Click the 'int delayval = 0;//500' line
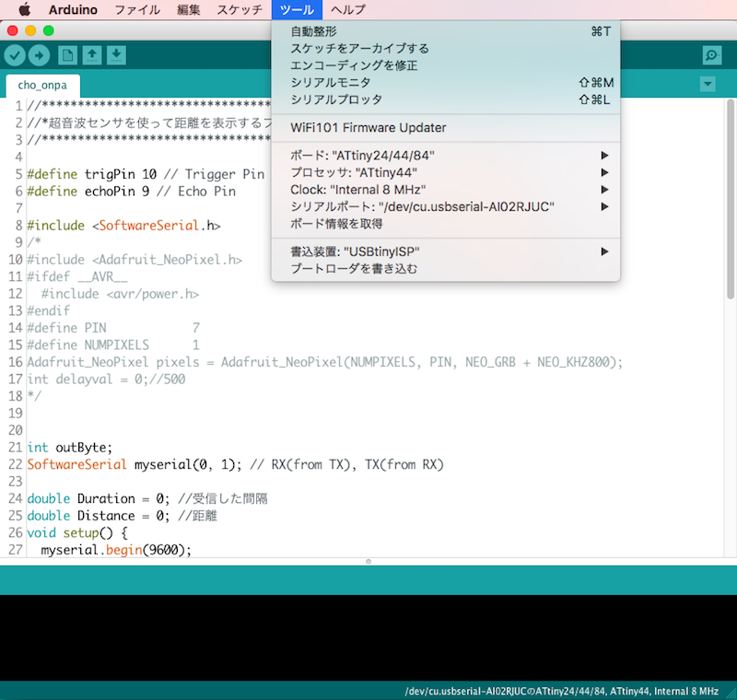 [106, 379]
